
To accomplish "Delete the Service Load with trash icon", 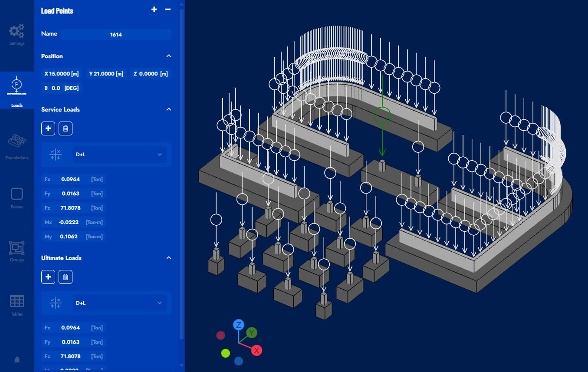I will click(66, 128).
